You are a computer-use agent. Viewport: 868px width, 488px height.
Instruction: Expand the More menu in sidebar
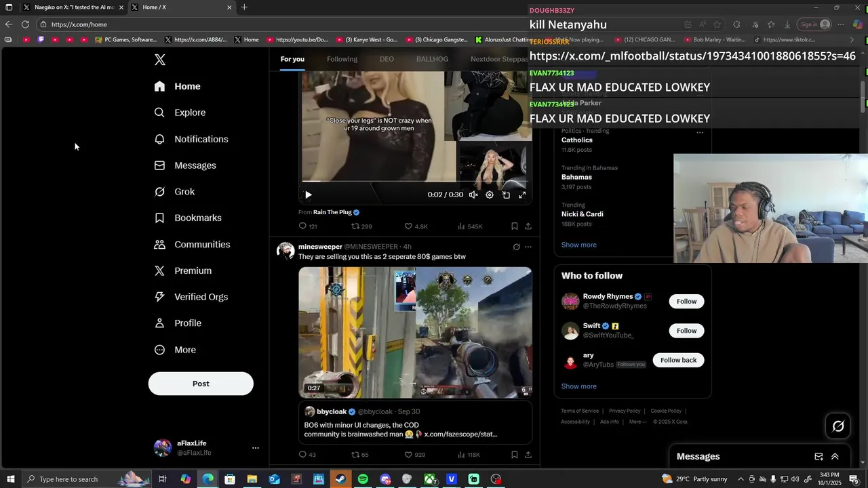click(x=175, y=350)
